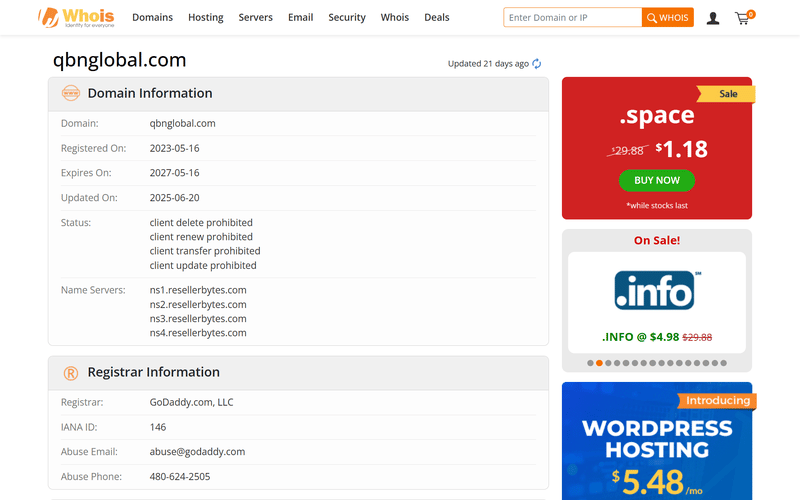
Task: Open the Security menu
Action: [347, 17]
